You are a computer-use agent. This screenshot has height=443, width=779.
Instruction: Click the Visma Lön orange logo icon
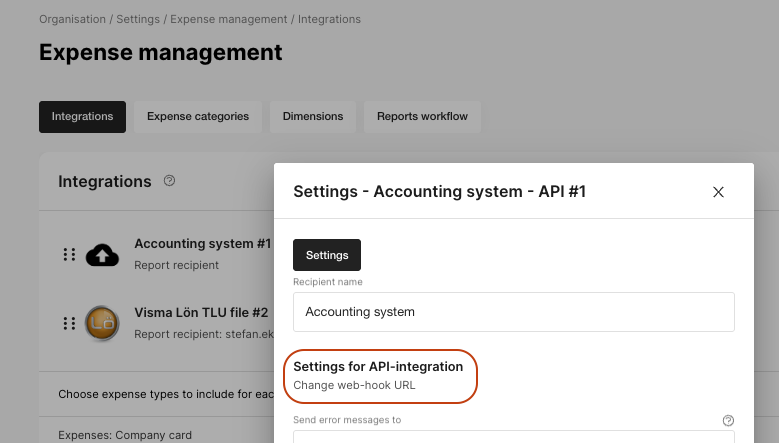102,323
